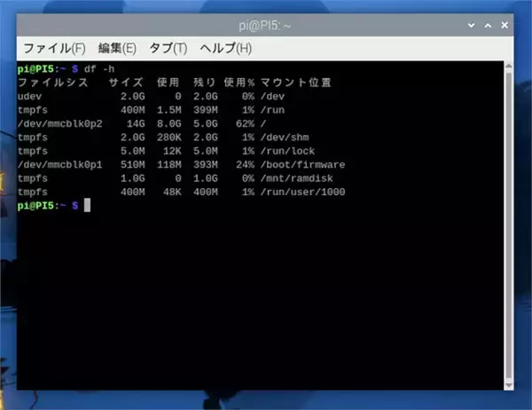532x410 pixels.
Task: Click the pi@PI5: ~ title bar
Action: point(265,26)
